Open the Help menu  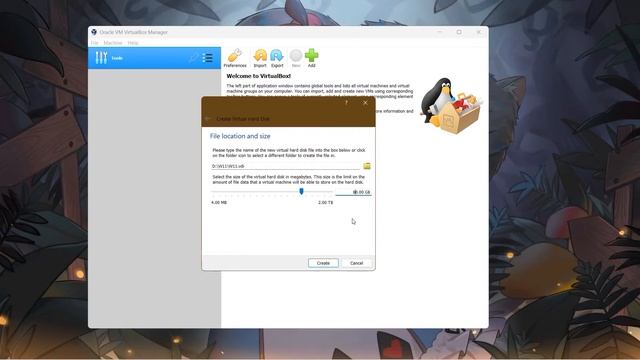pos(133,43)
